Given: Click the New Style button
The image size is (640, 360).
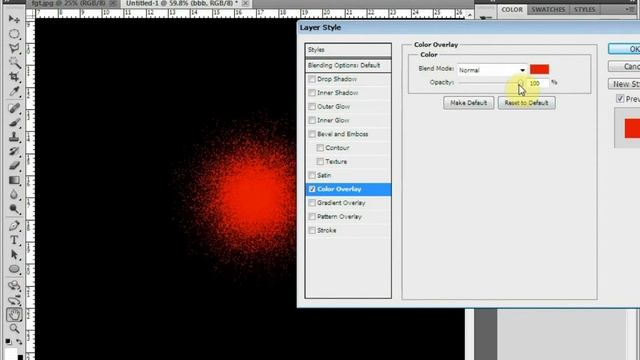Looking at the screenshot, I should [624, 84].
